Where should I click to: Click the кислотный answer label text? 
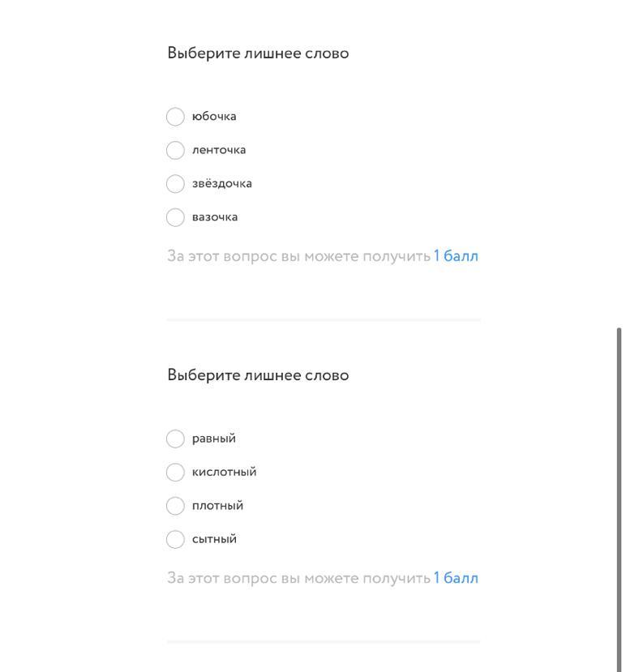pyautogui.click(x=224, y=472)
